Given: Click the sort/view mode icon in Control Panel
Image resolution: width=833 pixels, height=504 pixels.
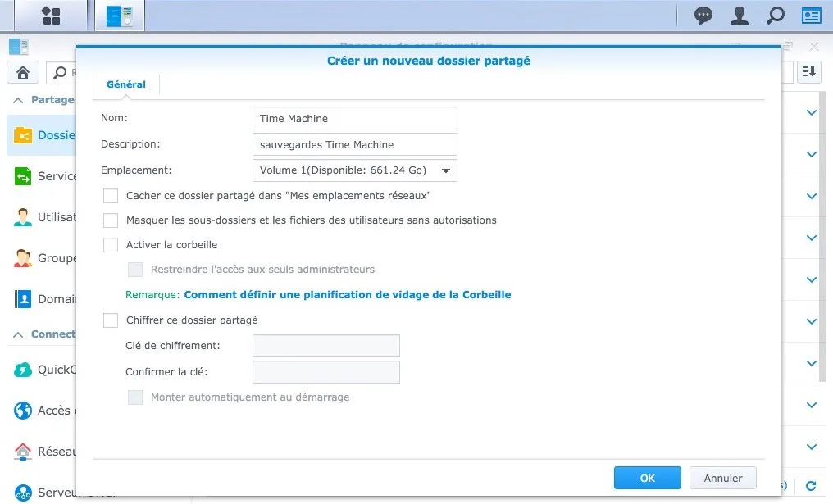Looking at the screenshot, I should coord(809,71).
